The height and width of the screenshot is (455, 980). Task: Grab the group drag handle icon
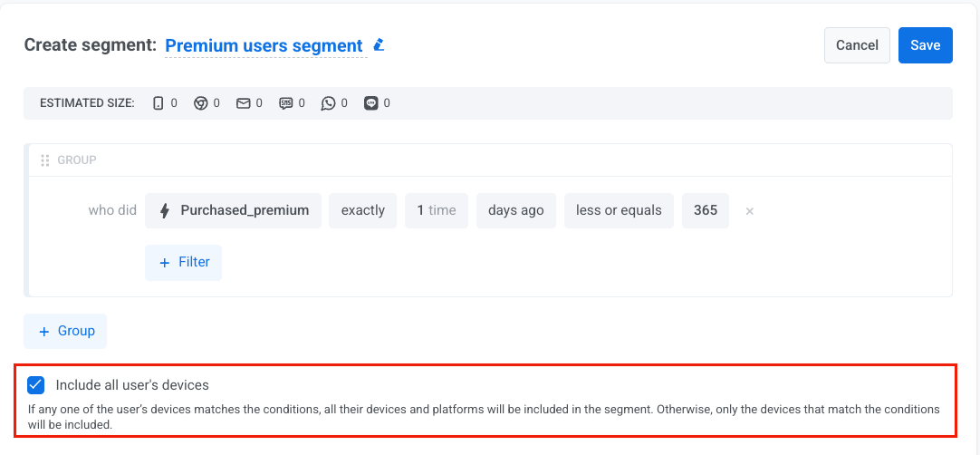click(x=44, y=160)
